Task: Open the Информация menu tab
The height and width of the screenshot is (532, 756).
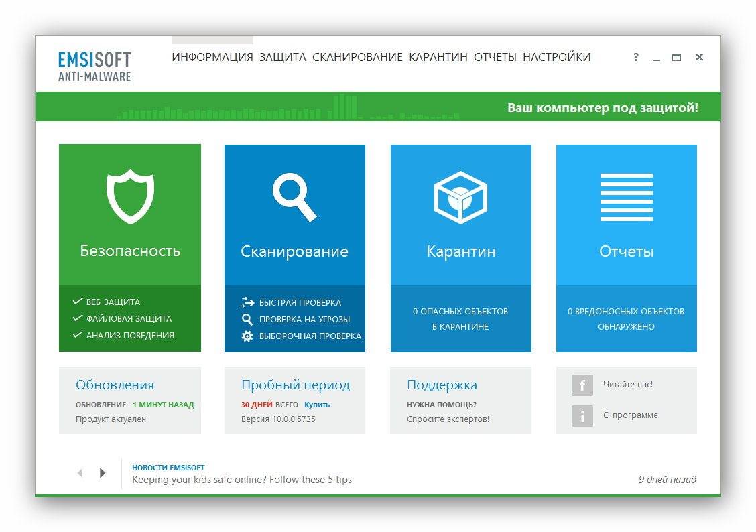Action: [212, 57]
